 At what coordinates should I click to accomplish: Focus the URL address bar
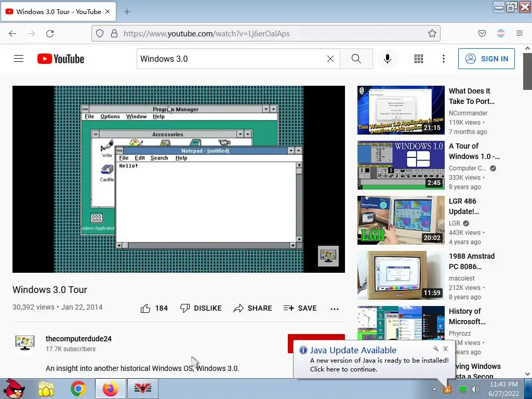point(265,33)
